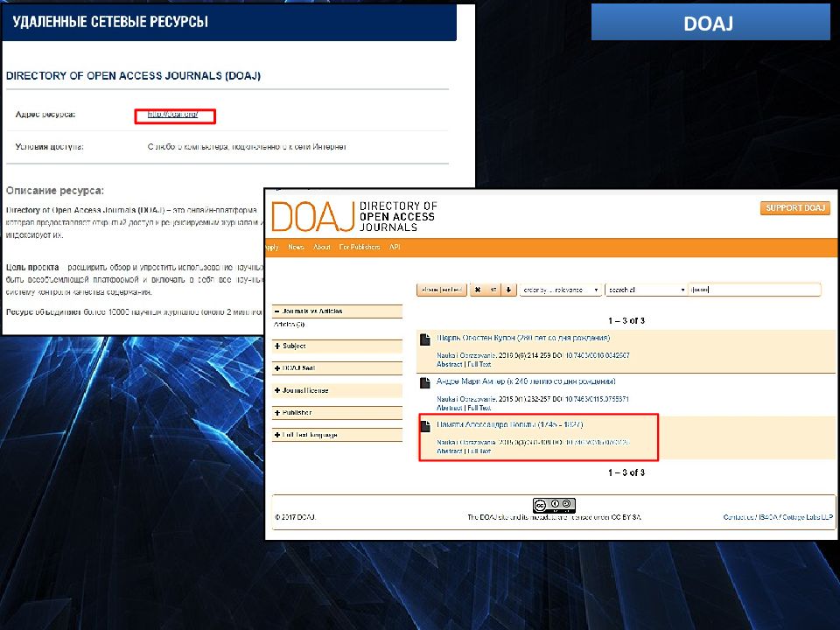Viewport: 840px width, 630px height.
Task: Collapse the Journals vs Articles facet
Action: click(x=337, y=311)
